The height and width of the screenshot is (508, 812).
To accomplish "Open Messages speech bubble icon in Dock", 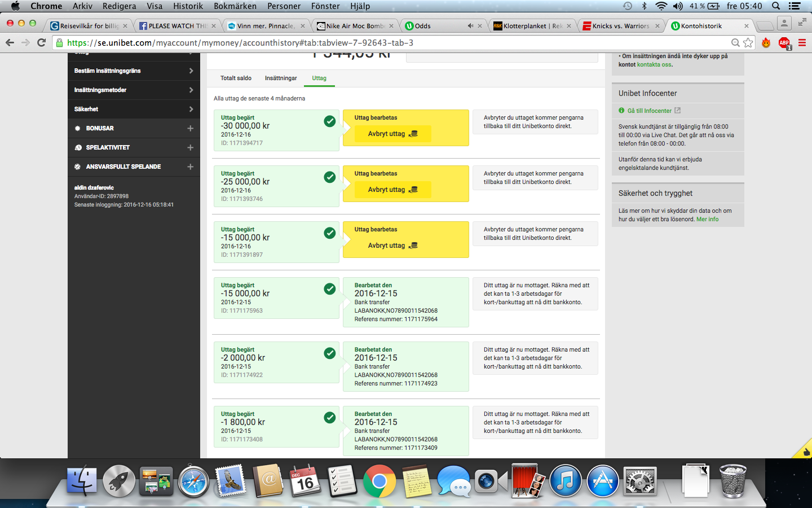I will click(x=454, y=481).
